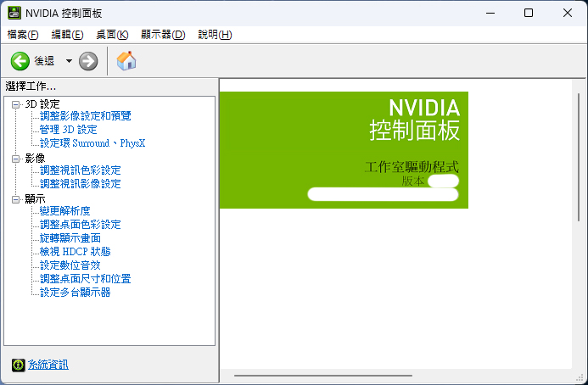Maximize the NVIDIA 控制面板 window
The height and width of the screenshot is (385, 588).
[x=529, y=13]
